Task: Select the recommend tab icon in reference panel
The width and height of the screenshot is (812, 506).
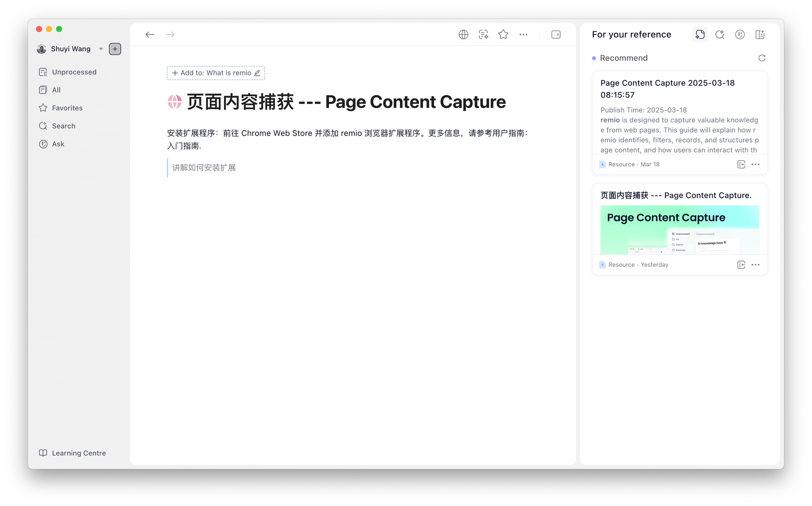Action: point(699,35)
